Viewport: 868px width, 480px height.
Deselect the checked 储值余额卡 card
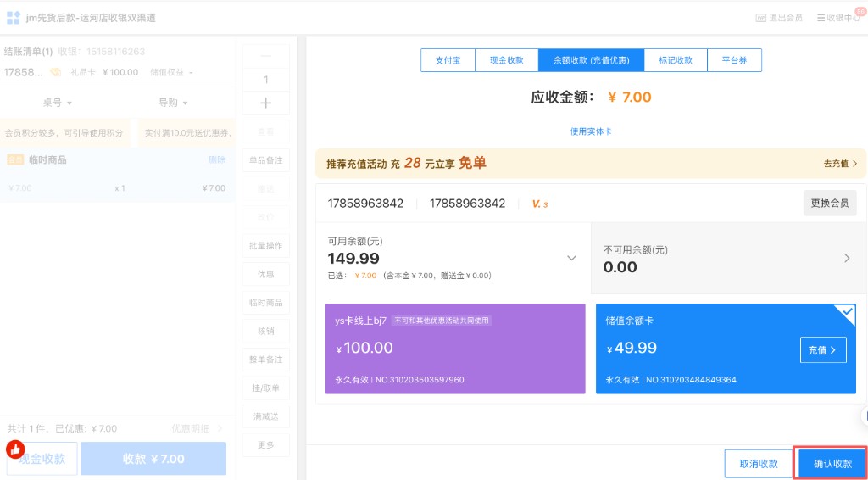tap(726, 349)
